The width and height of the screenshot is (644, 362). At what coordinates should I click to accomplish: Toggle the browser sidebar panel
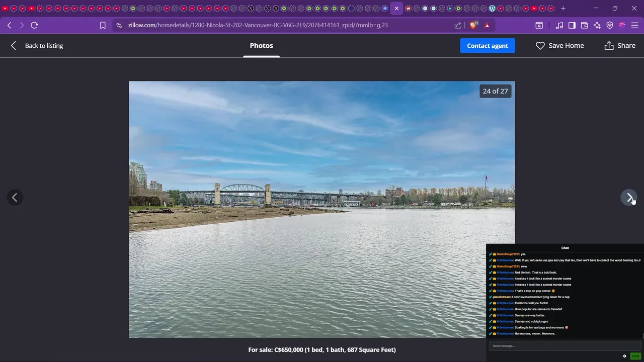coord(572,25)
